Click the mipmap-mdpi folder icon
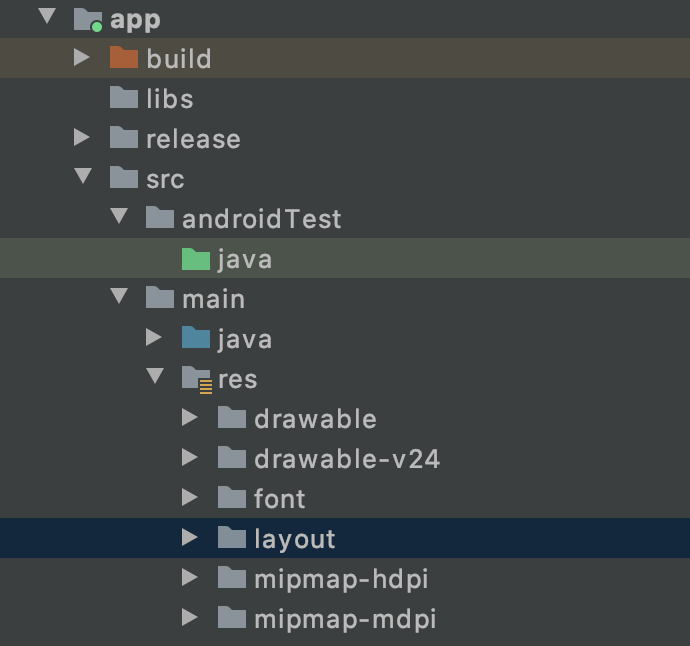 tap(232, 618)
